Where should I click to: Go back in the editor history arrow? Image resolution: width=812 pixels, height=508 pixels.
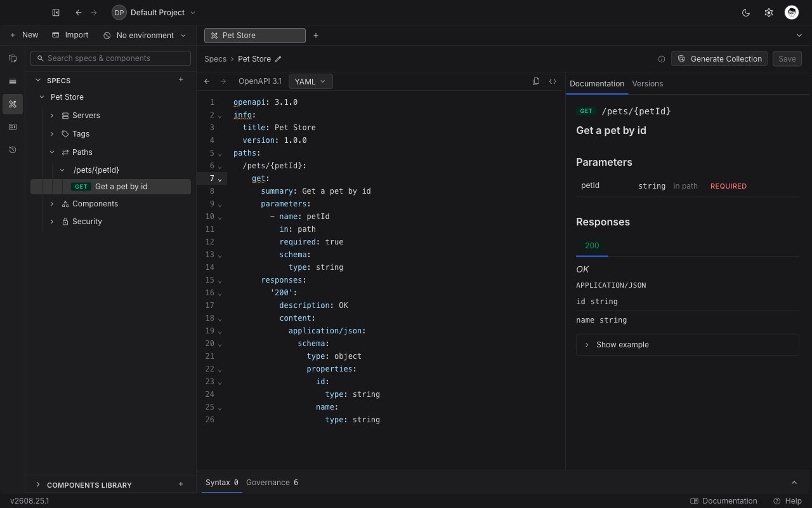[x=207, y=81]
